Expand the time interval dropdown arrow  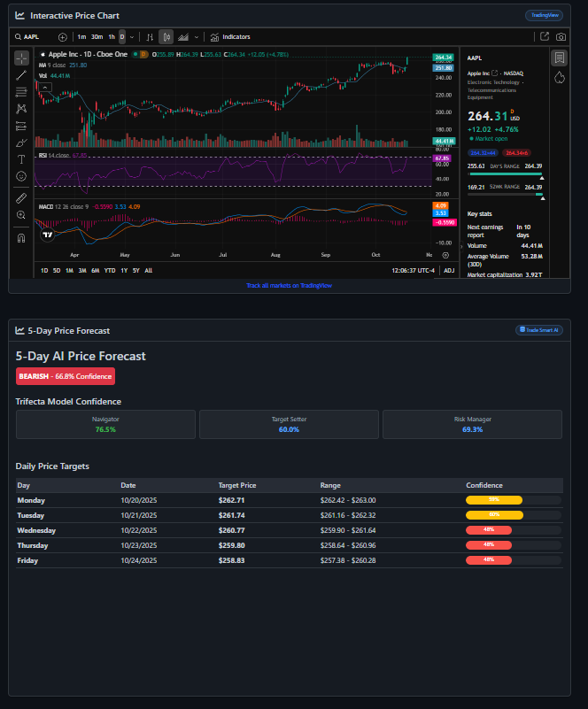(x=132, y=37)
